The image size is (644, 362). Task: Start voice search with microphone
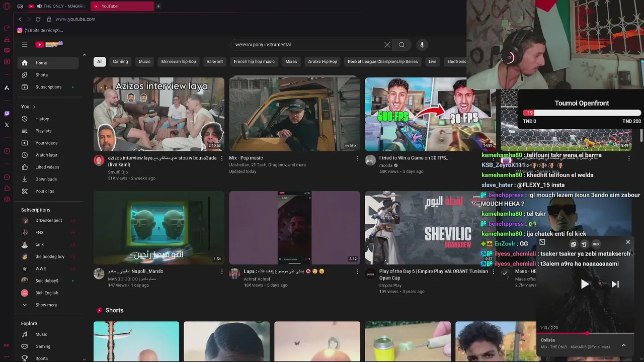tap(422, 45)
